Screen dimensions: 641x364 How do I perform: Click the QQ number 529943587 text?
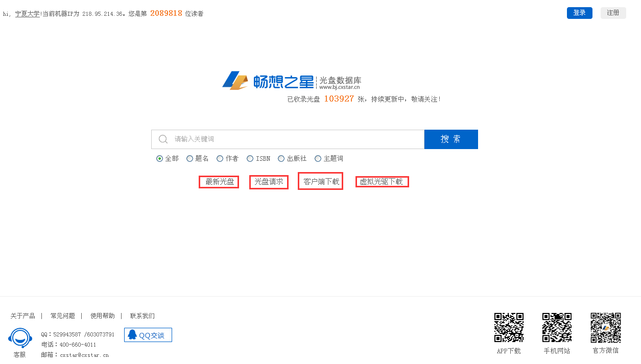[x=67, y=334]
